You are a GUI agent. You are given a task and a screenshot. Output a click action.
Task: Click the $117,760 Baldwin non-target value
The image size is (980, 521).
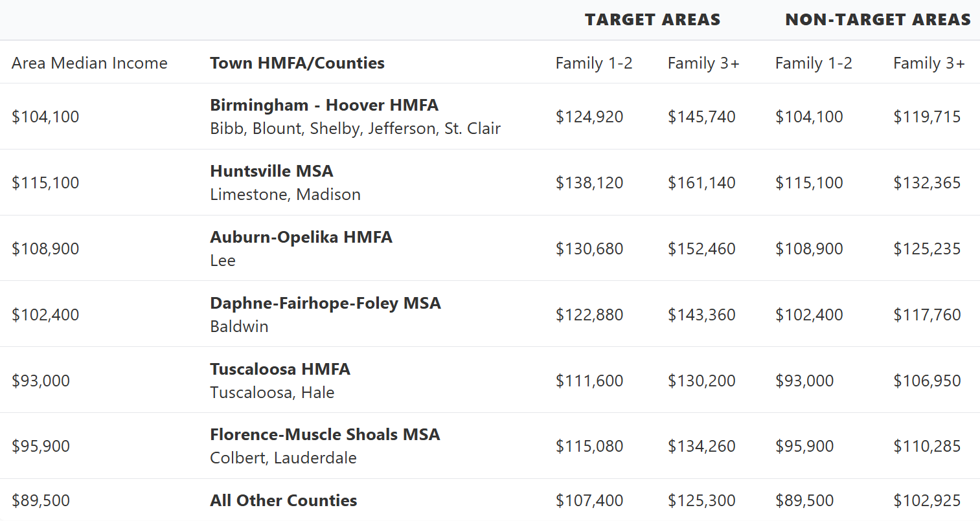927,315
